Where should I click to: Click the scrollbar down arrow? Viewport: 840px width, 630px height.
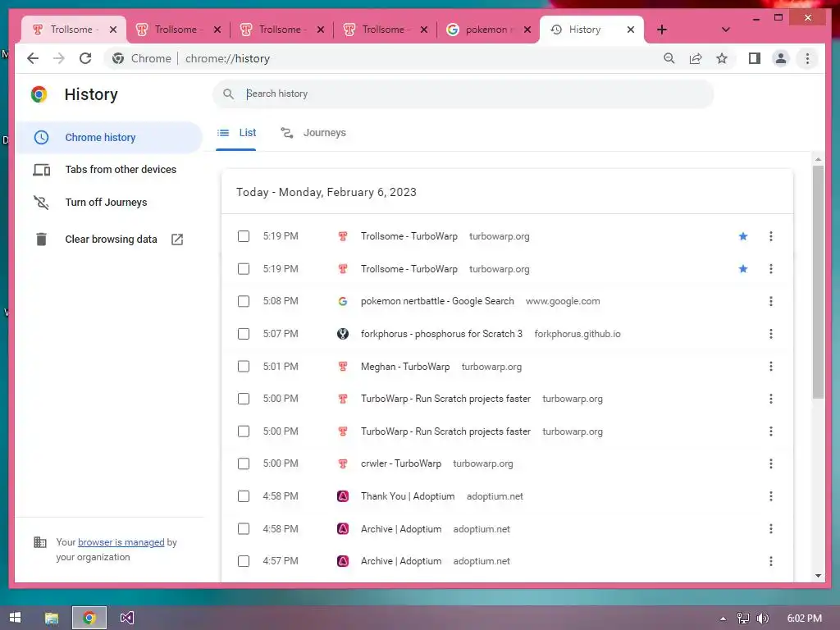click(x=818, y=576)
